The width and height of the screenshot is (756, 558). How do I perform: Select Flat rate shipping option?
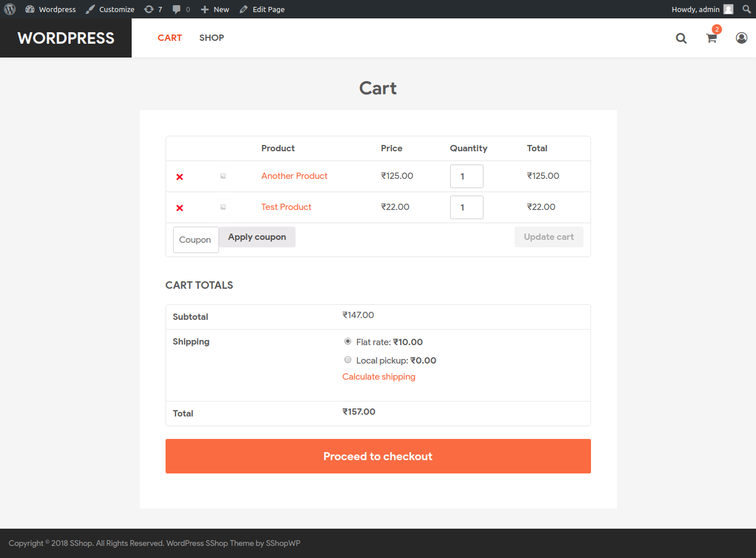pyautogui.click(x=348, y=342)
